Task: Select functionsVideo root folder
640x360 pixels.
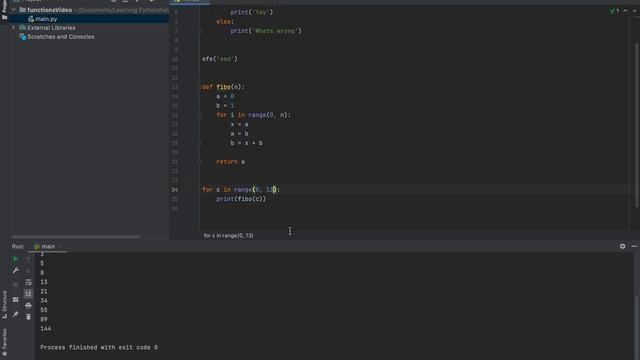Action: pos(49,10)
